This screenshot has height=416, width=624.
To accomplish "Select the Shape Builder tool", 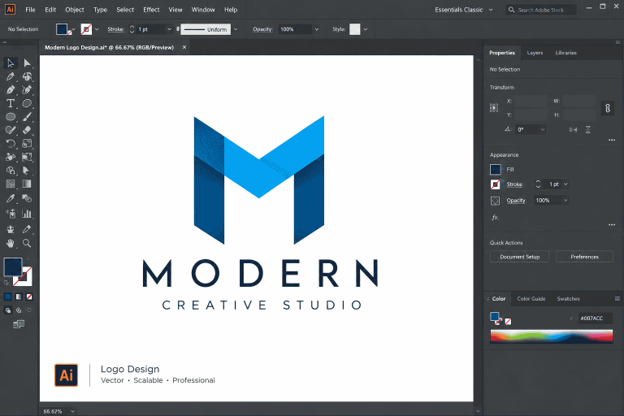I will 10,170.
